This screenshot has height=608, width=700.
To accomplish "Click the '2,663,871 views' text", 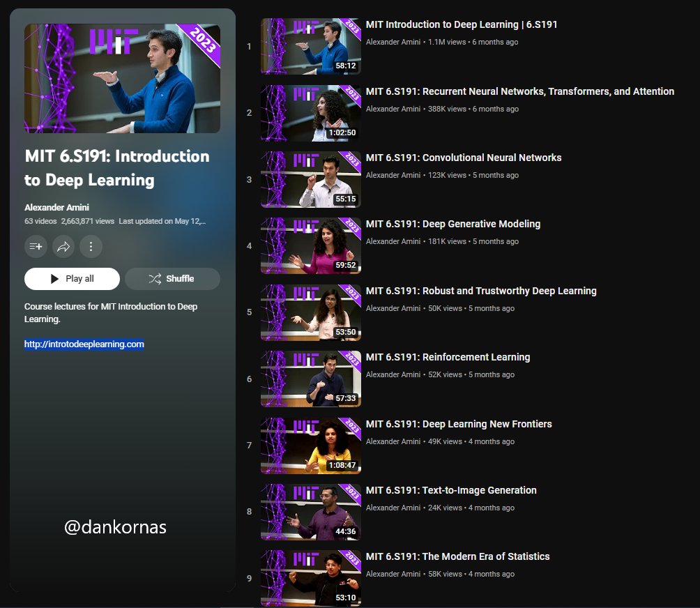I will coord(88,221).
